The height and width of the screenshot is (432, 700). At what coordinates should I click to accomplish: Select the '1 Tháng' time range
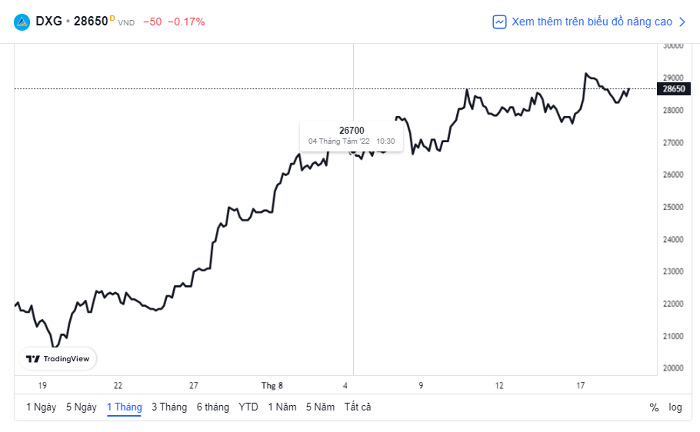(x=124, y=407)
